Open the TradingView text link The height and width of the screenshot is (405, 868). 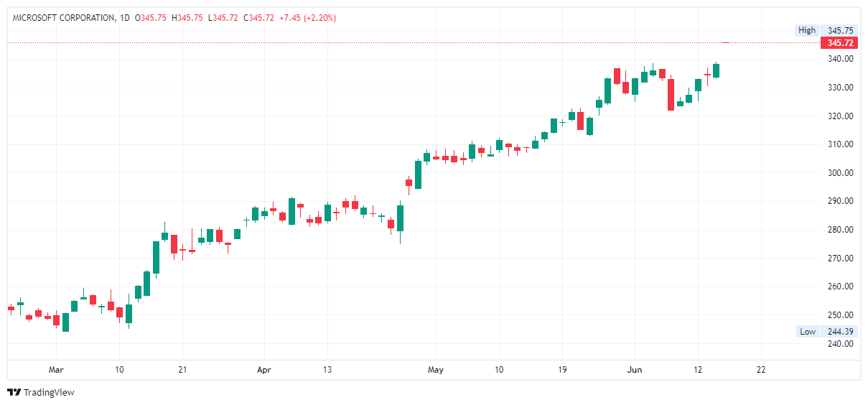tap(49, 392)
